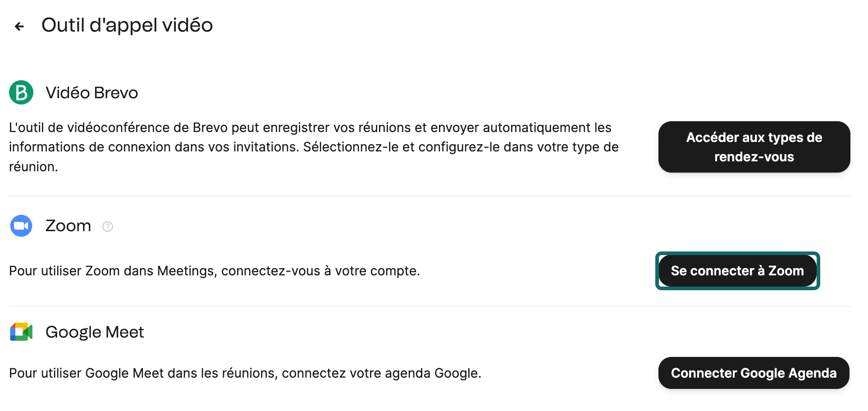The image size is (868, 411).
Task: Select the Vidéo Brevo heading
Action: (91, 92)
